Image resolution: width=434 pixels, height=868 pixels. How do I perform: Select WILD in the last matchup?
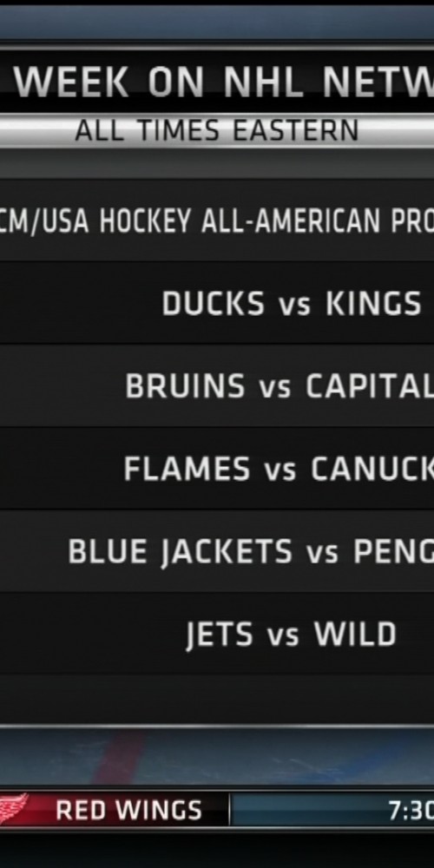355,635
